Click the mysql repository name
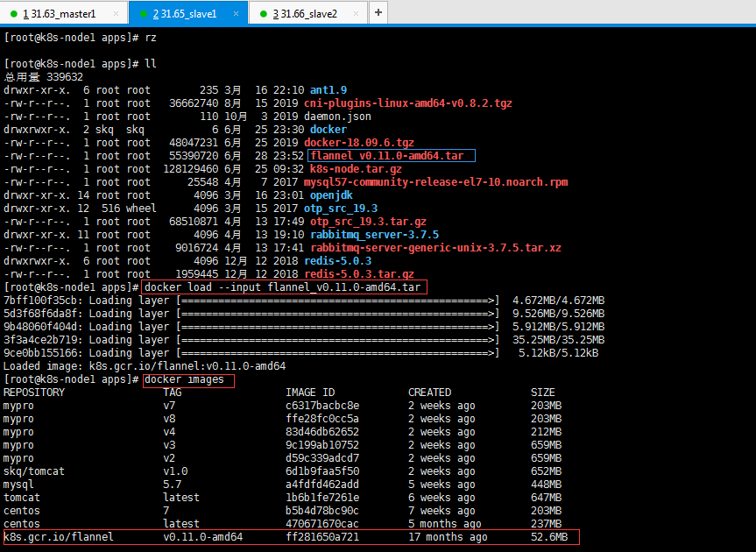756x552 pixels. (x=18, y=485)
